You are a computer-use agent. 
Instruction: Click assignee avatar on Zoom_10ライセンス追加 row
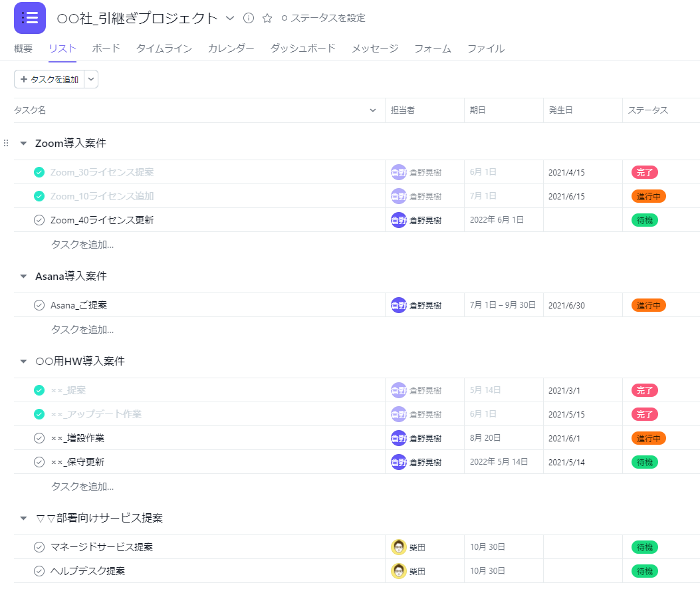tap(399, 197)
